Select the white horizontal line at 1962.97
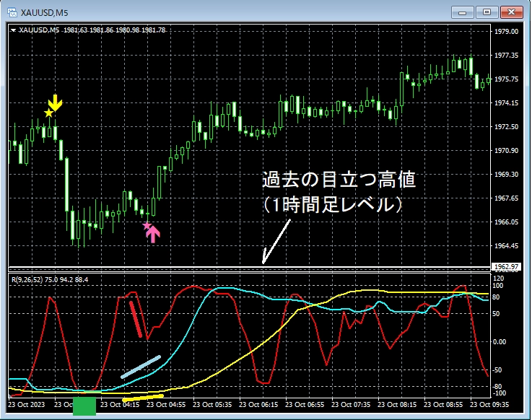This screenshot has height=420, width=532. [x=249, y=267]
